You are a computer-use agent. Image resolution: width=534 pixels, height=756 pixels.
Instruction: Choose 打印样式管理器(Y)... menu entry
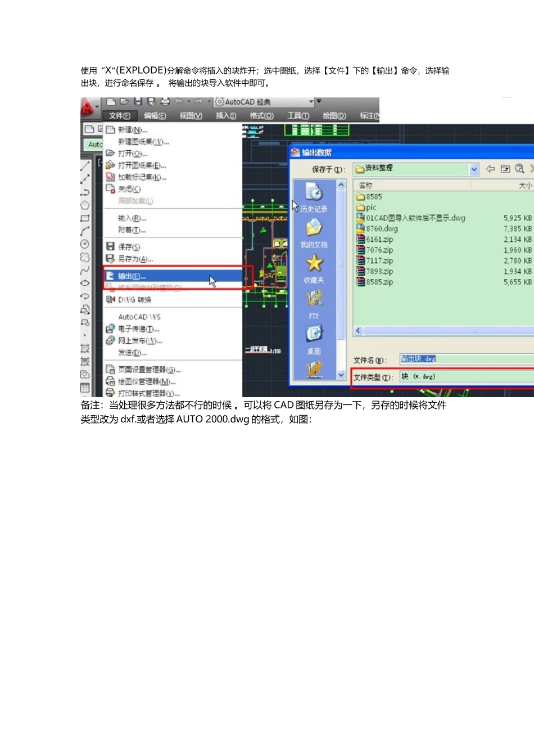(x=173, y=393)
